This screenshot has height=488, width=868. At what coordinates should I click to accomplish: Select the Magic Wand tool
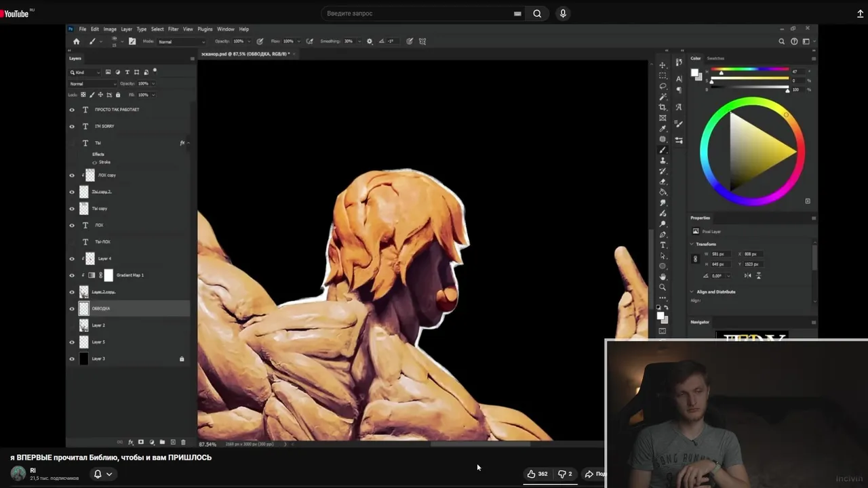(663, 97)
